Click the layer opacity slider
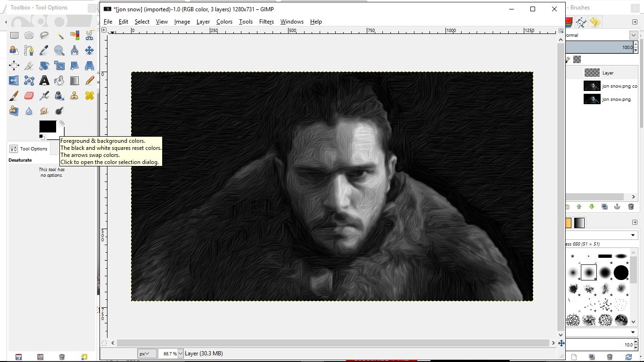The width and height of the screenshot is (644, 362). (599, 47)
